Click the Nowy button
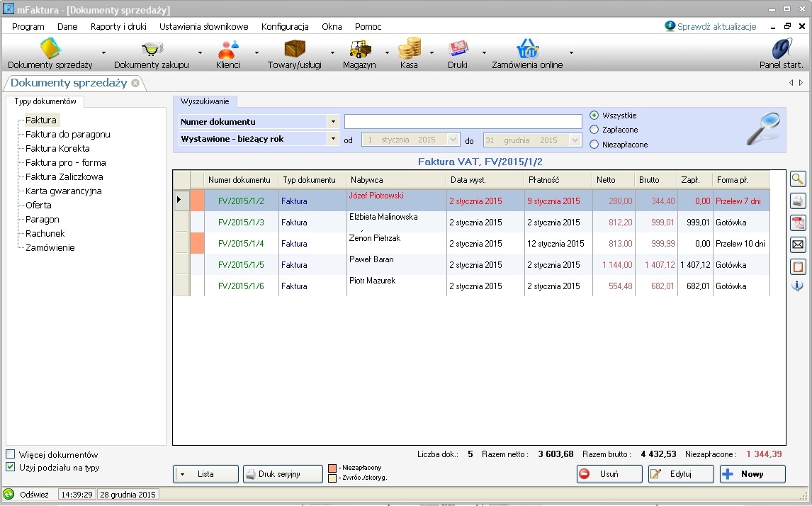 click(752, 474)
